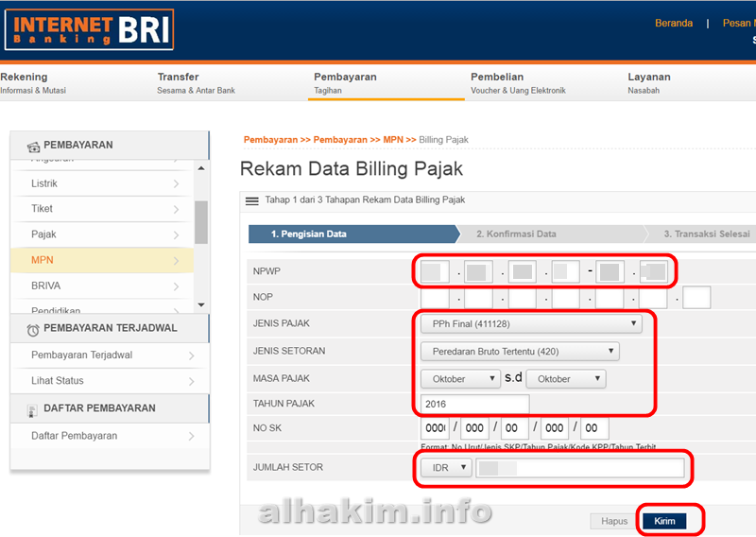Click the chevron next to MPN
The image size is (756, 537).
(x=176, y=261)
